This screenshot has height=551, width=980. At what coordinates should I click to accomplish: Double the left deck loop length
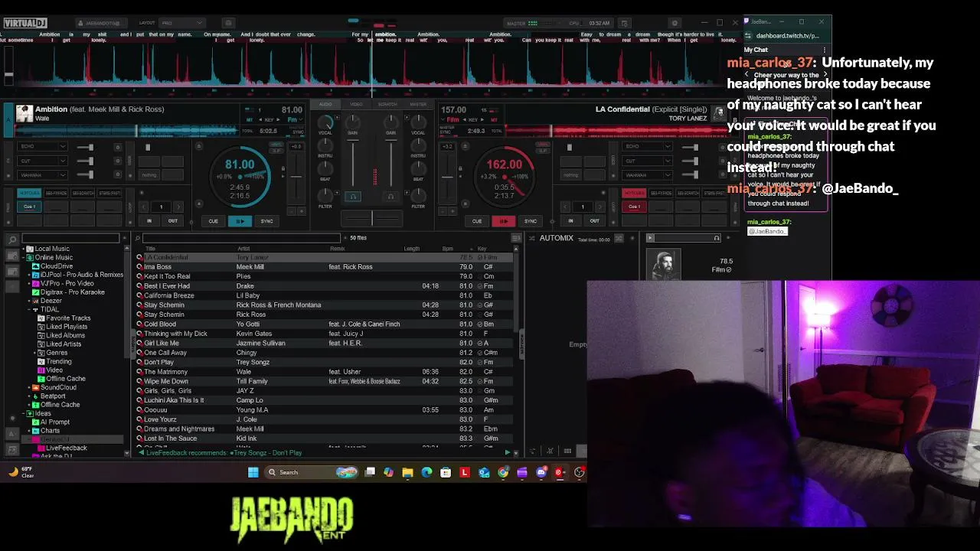179,207
